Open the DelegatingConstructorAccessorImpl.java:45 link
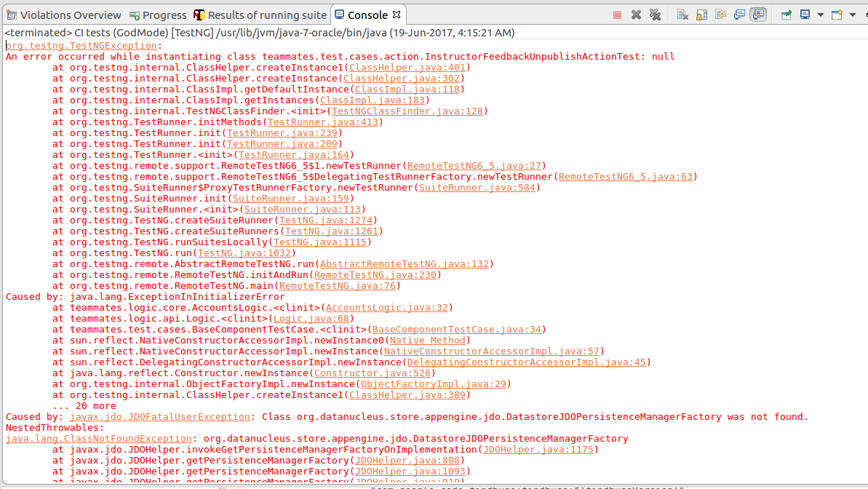The image size is (868, 489). point(527,362)
